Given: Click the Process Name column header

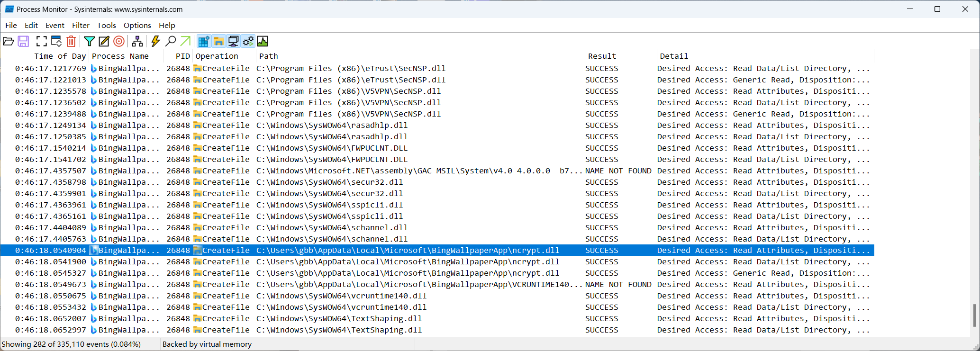Looking at the screenshot, I should (x=126, y=56).
